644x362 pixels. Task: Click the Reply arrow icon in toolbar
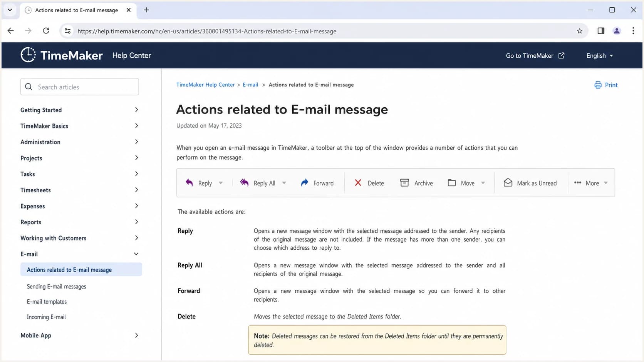coord(189,183)
